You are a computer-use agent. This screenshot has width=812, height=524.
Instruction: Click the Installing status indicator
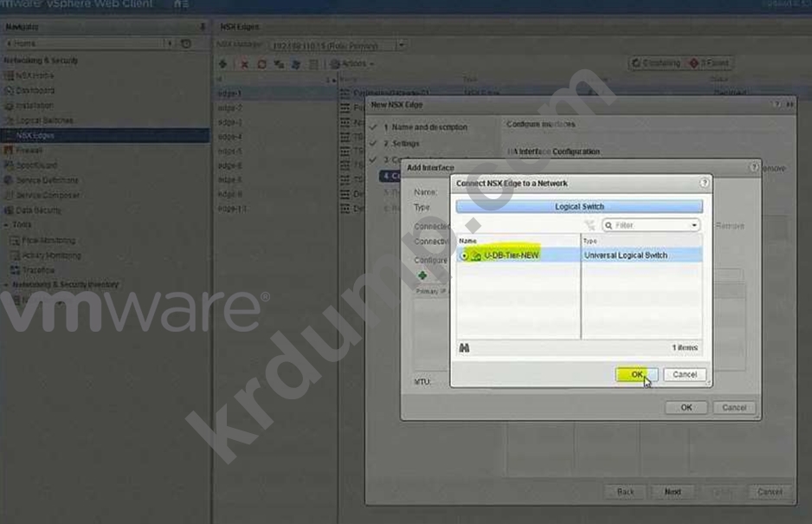655,63
